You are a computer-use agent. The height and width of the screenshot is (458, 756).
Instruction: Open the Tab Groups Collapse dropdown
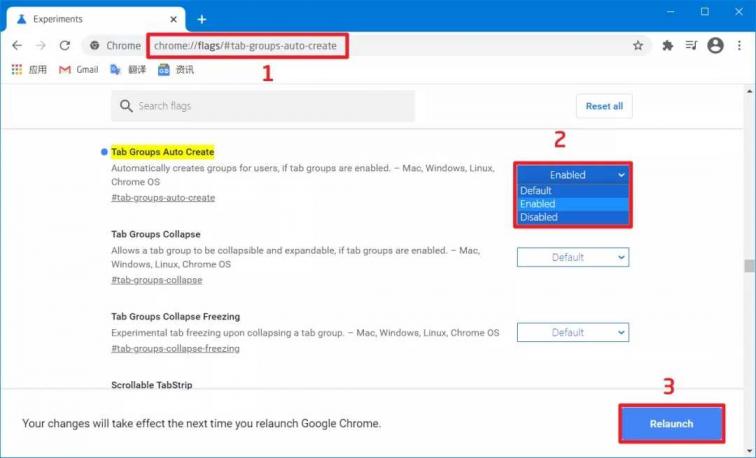point(573,257)
